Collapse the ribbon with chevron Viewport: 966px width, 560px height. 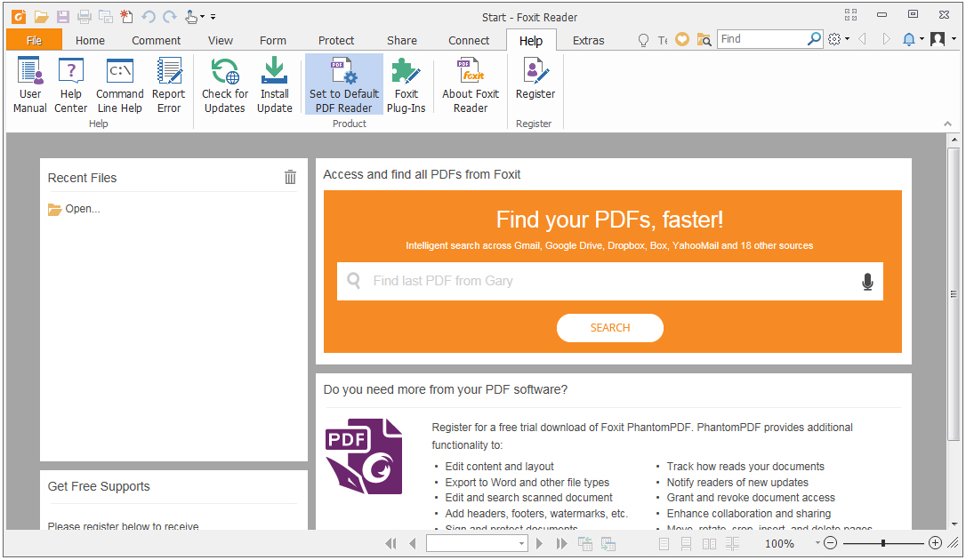947,124
